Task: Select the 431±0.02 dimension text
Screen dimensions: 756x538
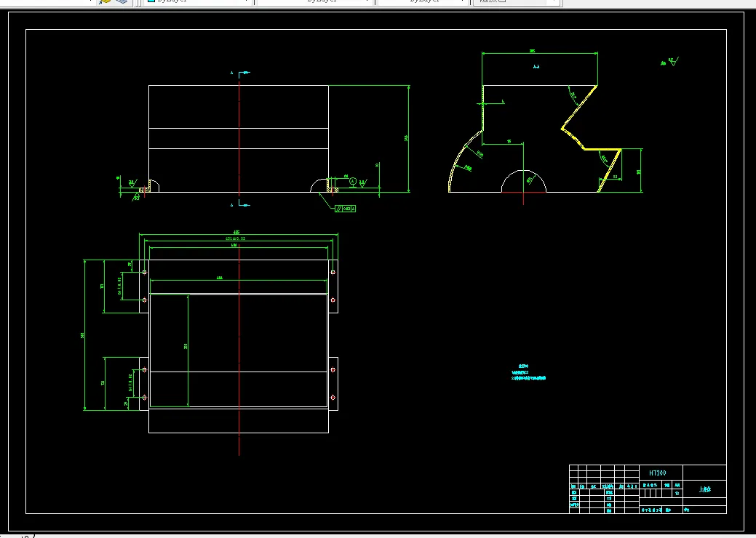Action: point(235,238)
